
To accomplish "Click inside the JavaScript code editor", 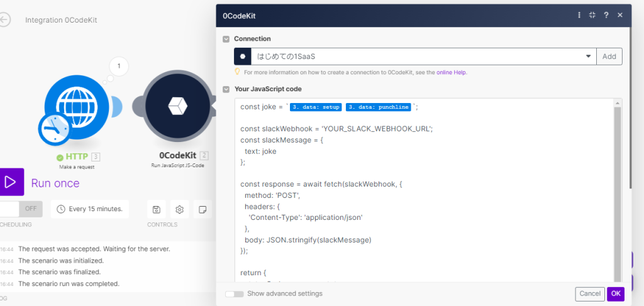I will pyautogui.click(x=425, y=190).
